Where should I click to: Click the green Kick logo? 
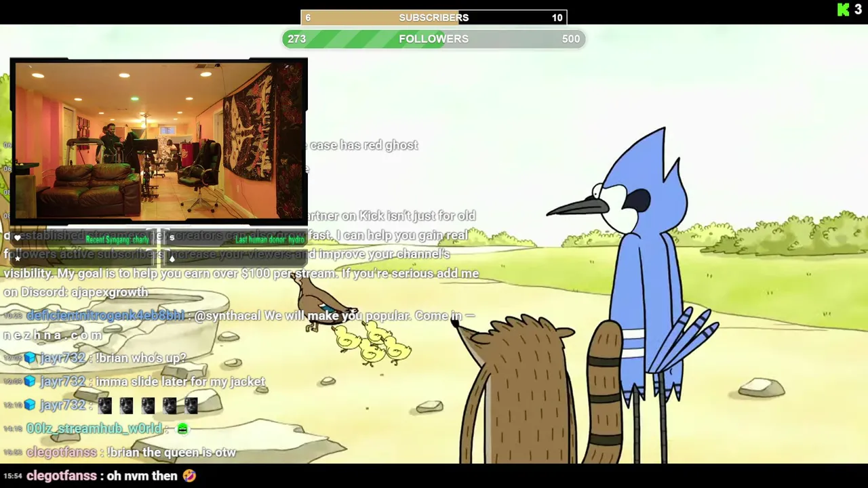(x=844, y=9)
